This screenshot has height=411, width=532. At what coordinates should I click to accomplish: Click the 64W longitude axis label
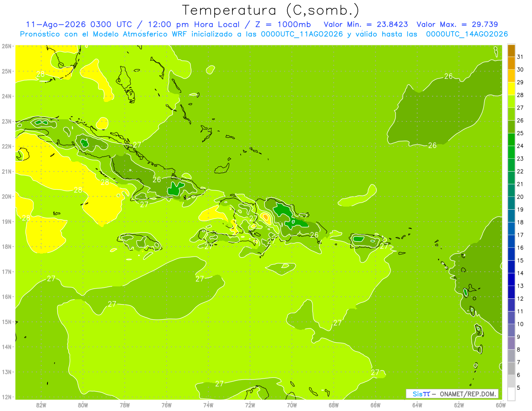(x=417, y=405)
